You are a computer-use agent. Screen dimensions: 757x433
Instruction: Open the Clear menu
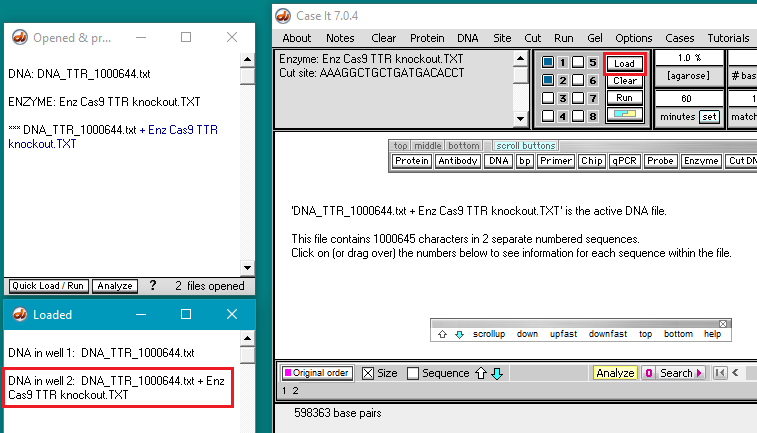383,38
